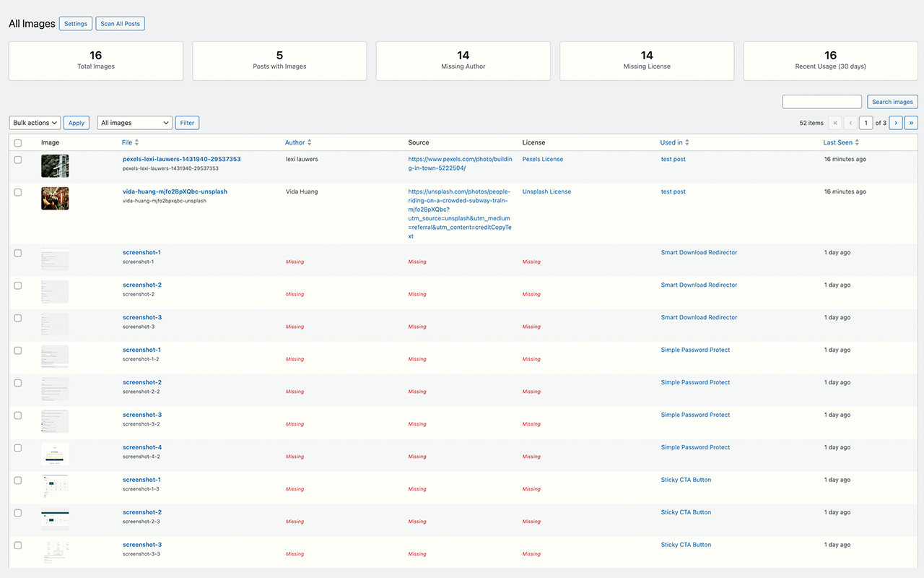Open the Bulk actions dropdown

pos(34,122)
